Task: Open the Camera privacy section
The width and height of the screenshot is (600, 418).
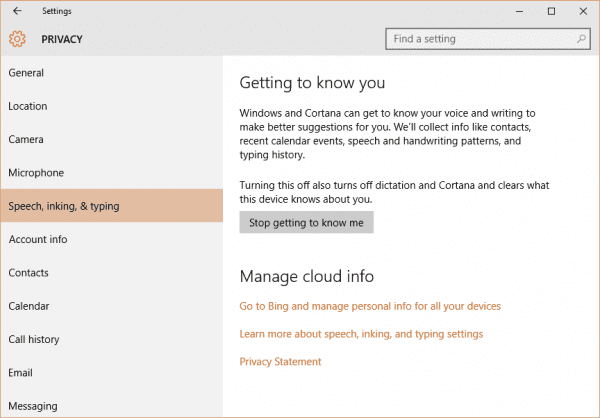Action: pyautogui.click(x=112, y=139)
